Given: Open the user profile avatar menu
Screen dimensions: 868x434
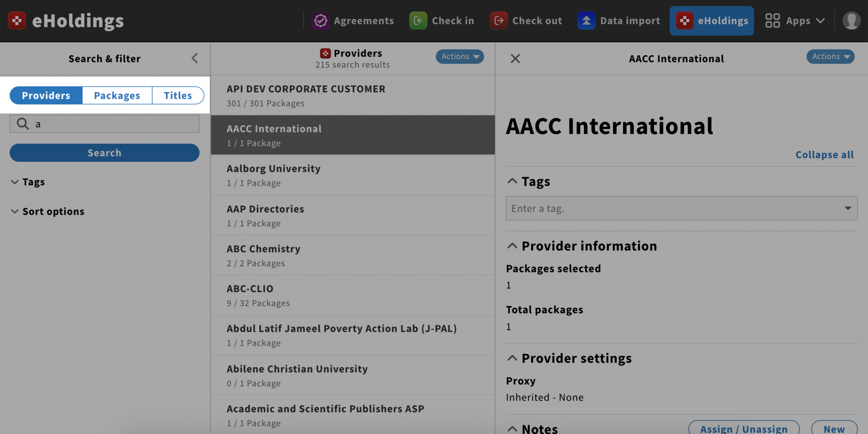Looking at the screenshot, I should click(851, 20).
